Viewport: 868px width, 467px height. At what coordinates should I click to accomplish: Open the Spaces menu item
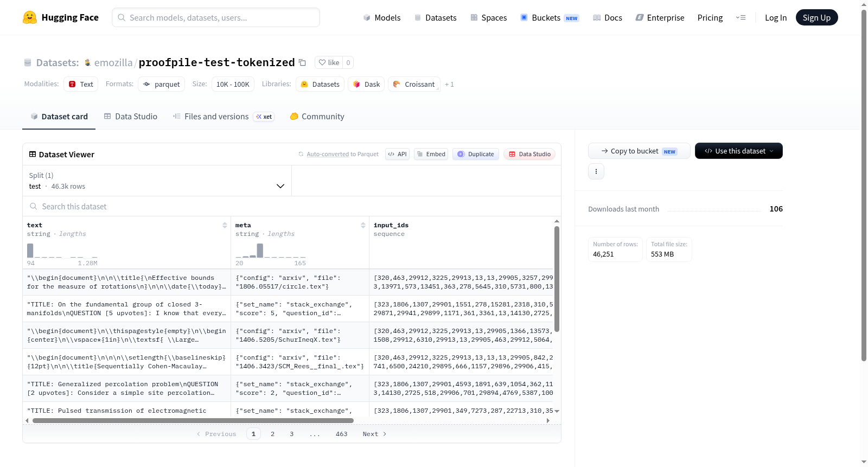click(488, 17)
